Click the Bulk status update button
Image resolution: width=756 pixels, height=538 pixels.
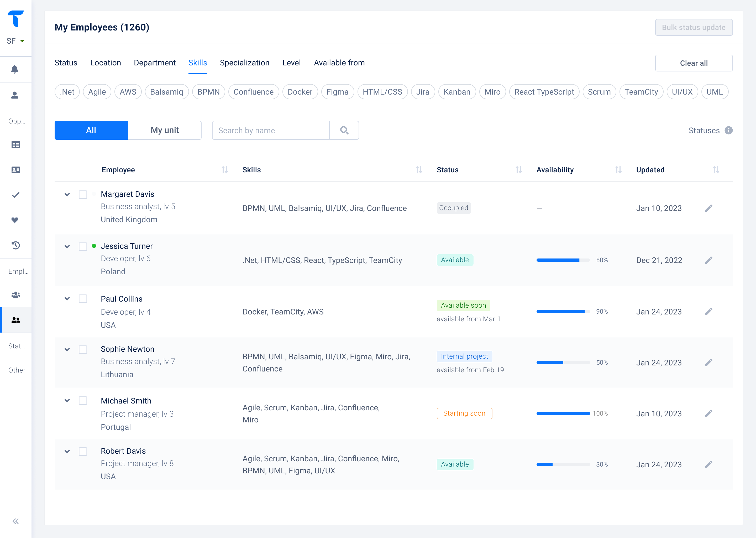coord(694,27)
